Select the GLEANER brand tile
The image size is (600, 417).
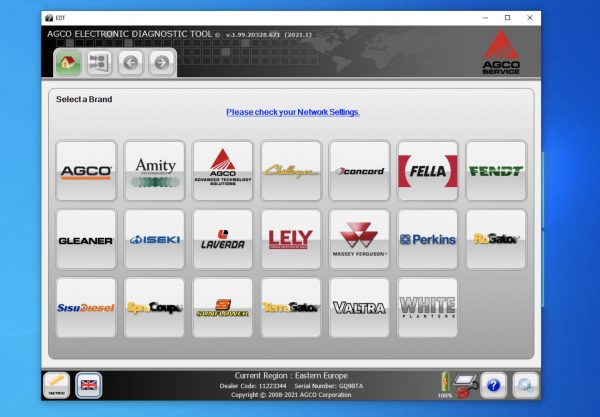pos(86,239)
